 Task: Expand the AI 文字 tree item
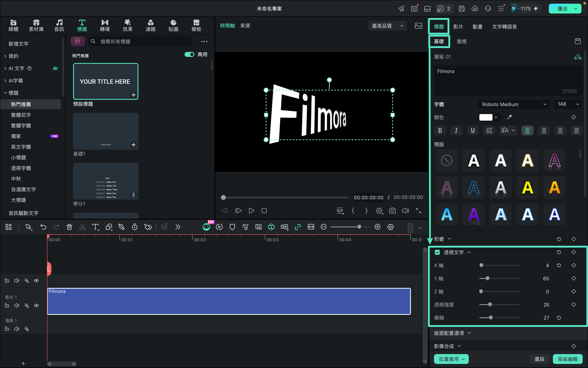(5, 68)
